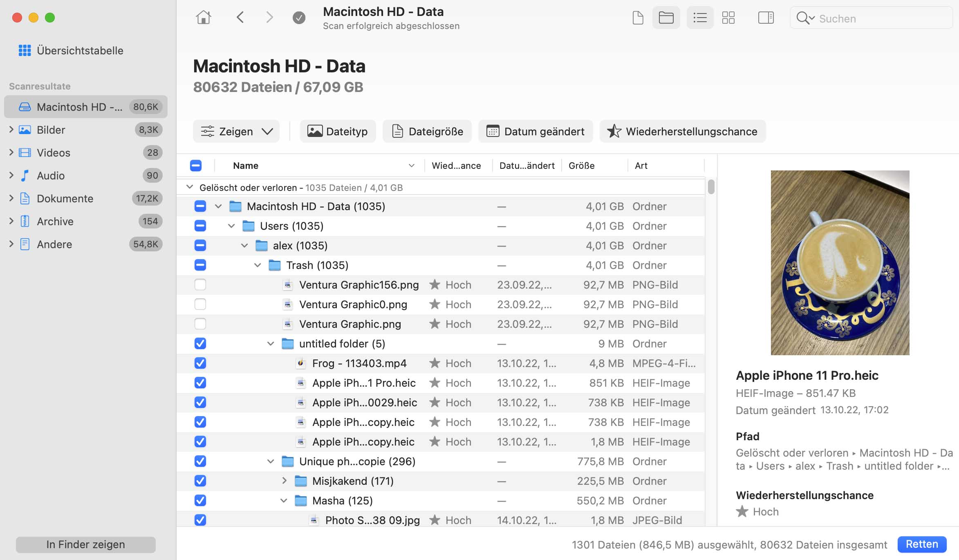This screenshot has width=959, height=560.
Task: Sort by Art column header
Action: coord(666,166)
